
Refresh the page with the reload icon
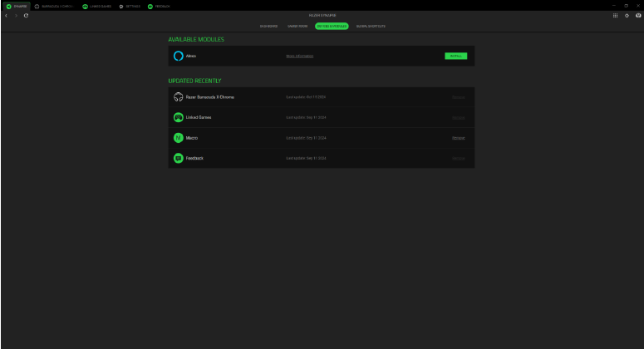click(x=26, y=16)
